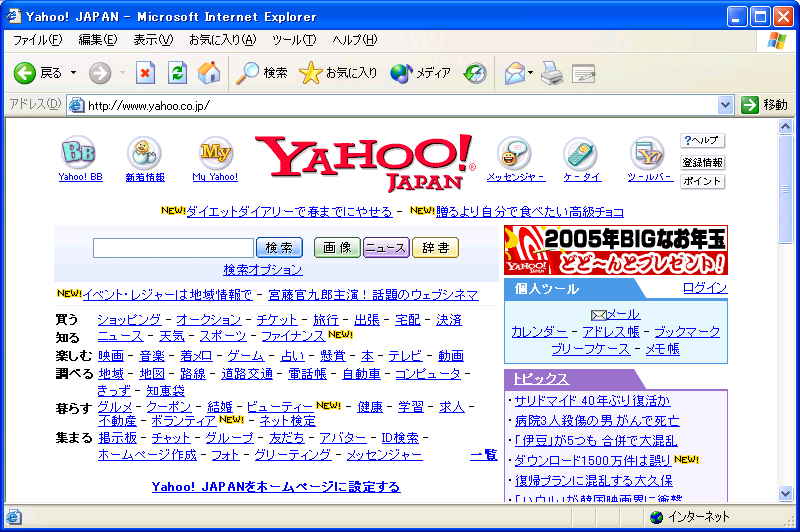
Task: Open the My Yahoo! icon
Action: (215, 153)
